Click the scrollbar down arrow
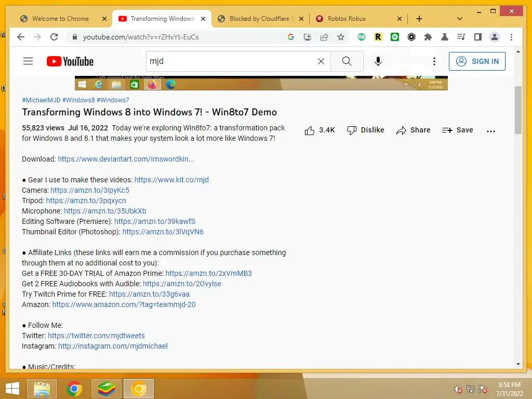Image resolution: width=532 pixels, height=399 pixels. pos(518,364)
